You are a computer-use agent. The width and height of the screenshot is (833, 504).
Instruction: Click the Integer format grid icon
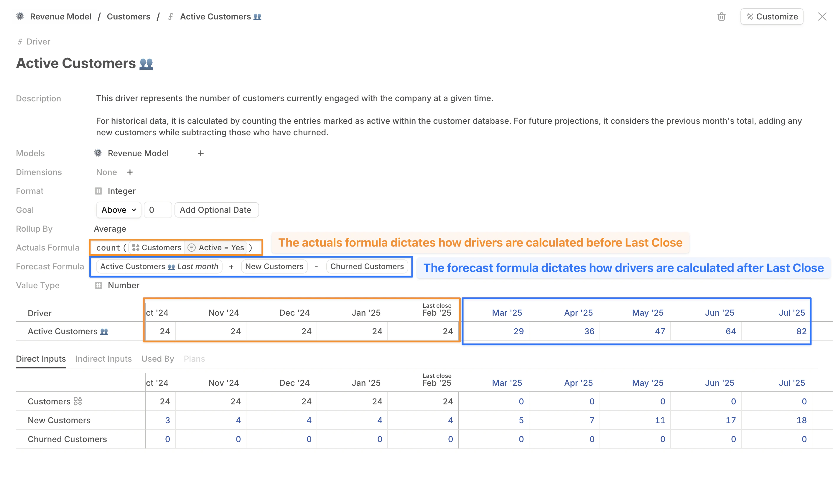click(98, 191)
